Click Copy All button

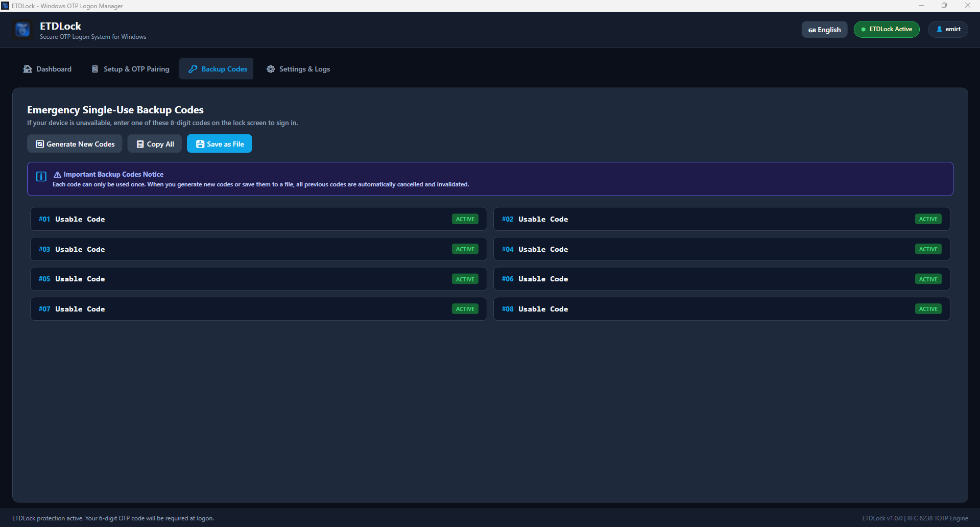(155, 144)
